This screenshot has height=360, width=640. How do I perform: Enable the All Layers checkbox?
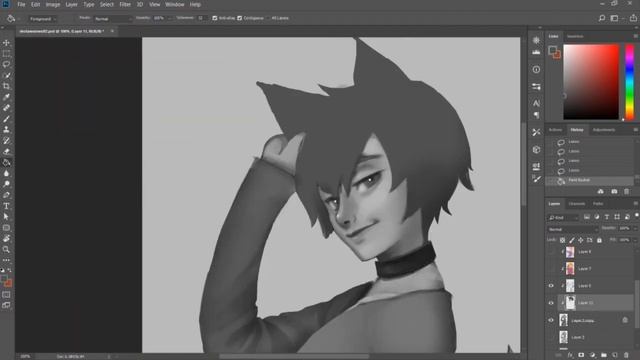point(268,18)
